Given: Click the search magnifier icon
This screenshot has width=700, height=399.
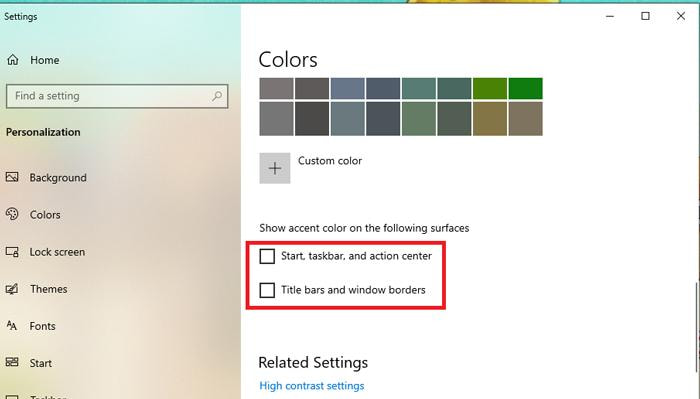Looking at the screenshot, I should [217, 96].
